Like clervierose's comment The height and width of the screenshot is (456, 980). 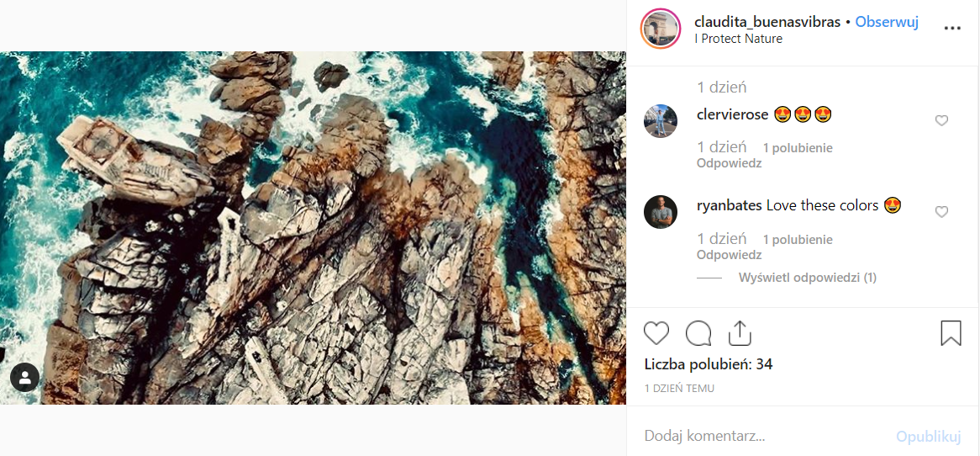(941, 121)
